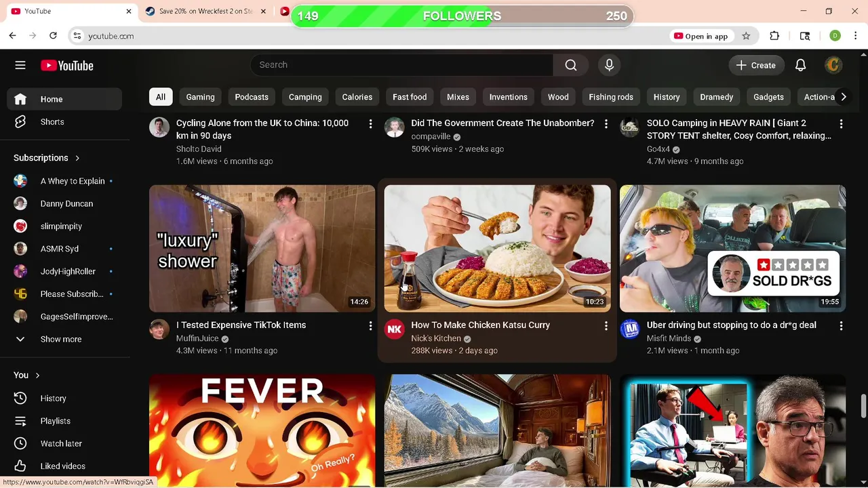The height and width of the screenshot is (488, 868).
Task: Open 'How To Make Chicken Katsu Curry' title
Action: coord(480,325)
